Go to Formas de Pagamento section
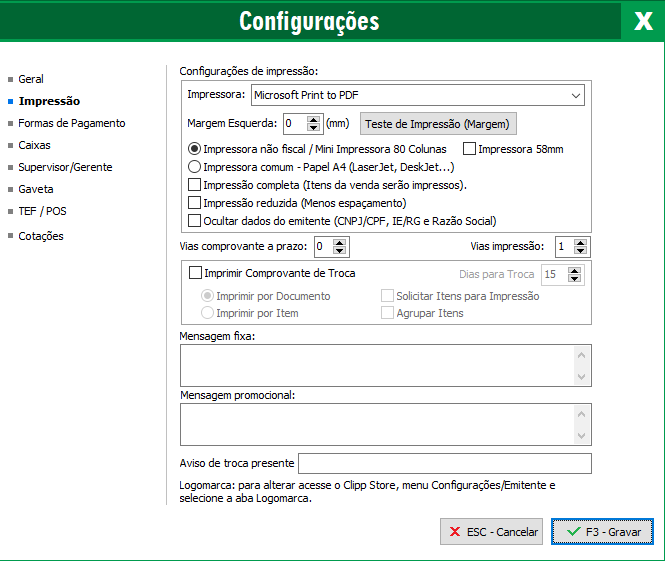 pyautogui.click(x=71, y=123)
